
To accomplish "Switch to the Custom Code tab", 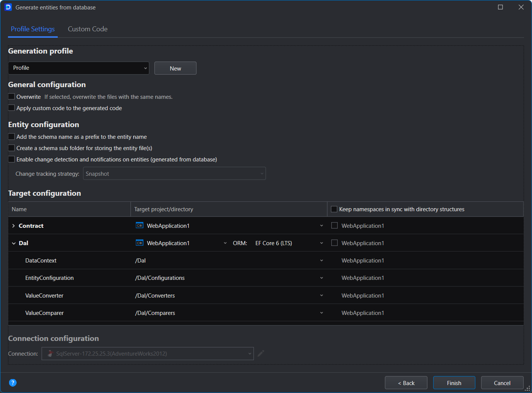I will click(87, 29).
